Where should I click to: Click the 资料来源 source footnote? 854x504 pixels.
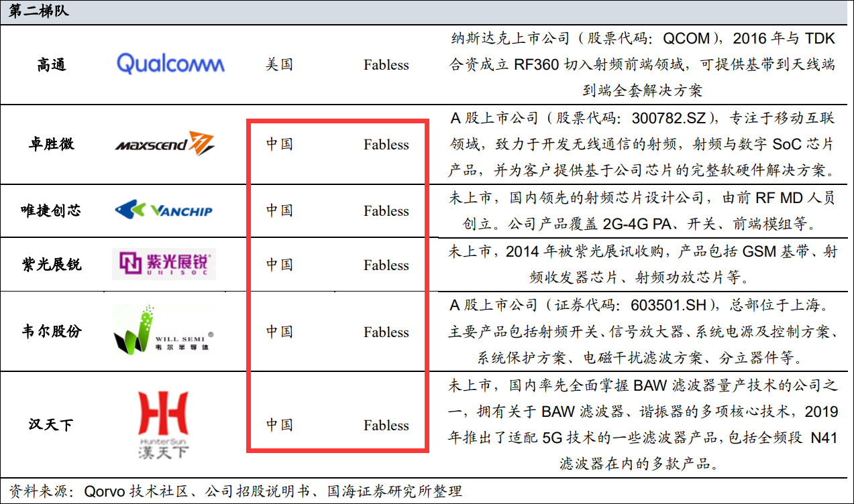(235, 491)
